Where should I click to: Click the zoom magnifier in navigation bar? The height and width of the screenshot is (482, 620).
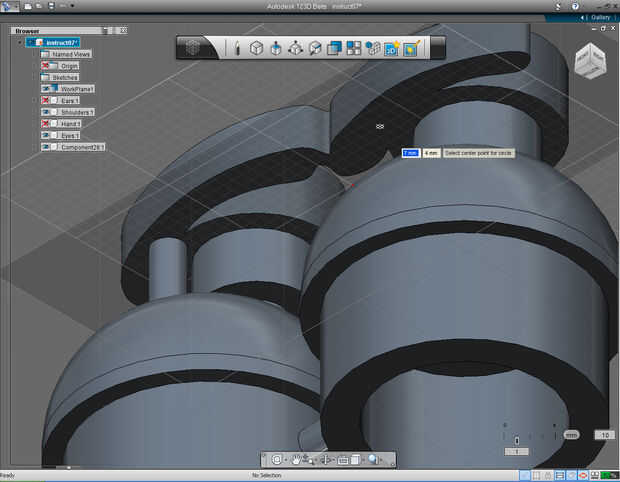372,460
